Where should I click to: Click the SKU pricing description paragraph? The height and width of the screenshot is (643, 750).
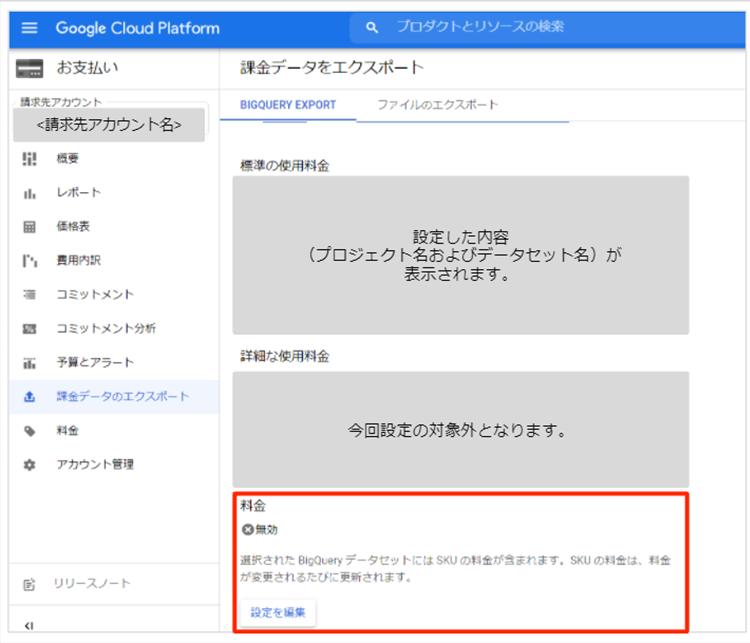[x=455, y=569]
